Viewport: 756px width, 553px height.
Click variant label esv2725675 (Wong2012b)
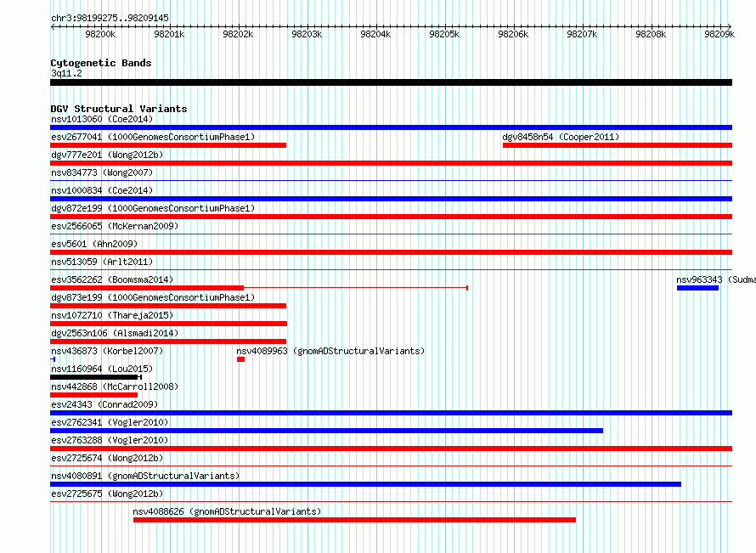[107, 494]
